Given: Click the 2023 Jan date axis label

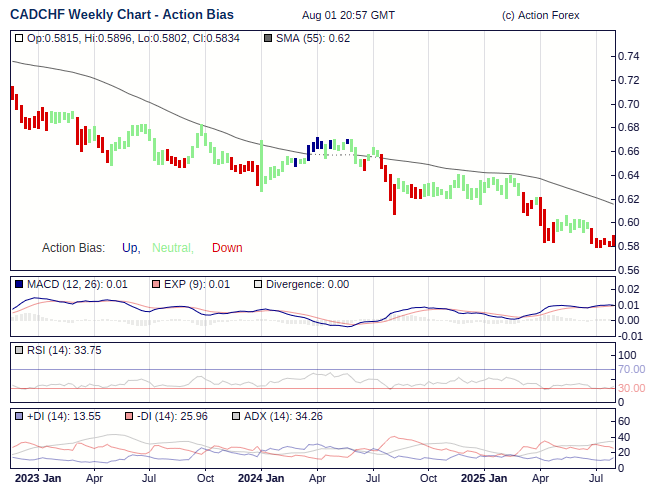Looking at the screenshot, I should pyautogui.click(x=38, y=478).
